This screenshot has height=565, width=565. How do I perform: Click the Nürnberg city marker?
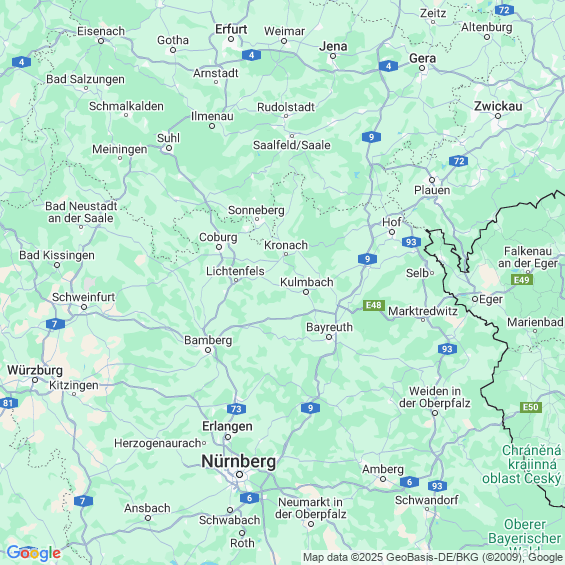[x=239, y=475]
